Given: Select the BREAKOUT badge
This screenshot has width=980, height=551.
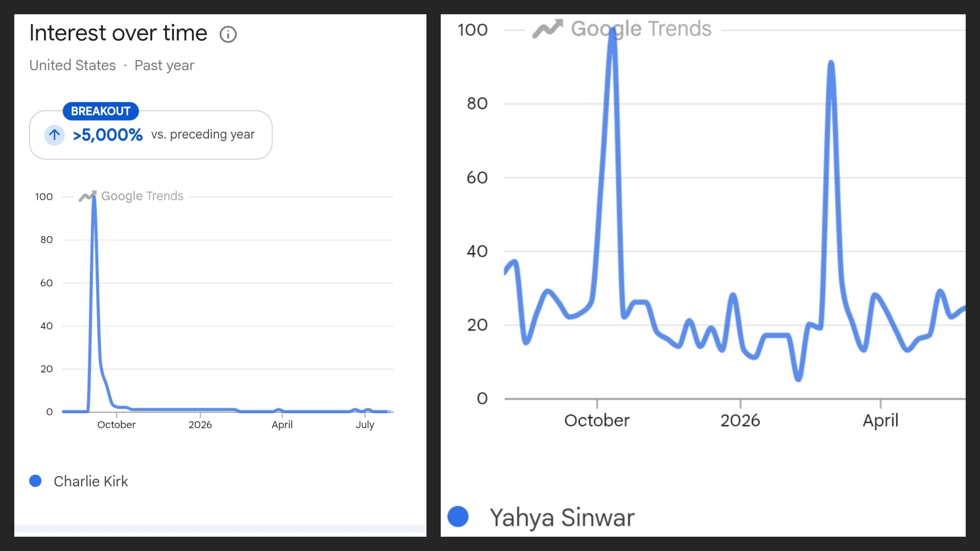Looking at the screenshot, I should (x=101, y=111).
